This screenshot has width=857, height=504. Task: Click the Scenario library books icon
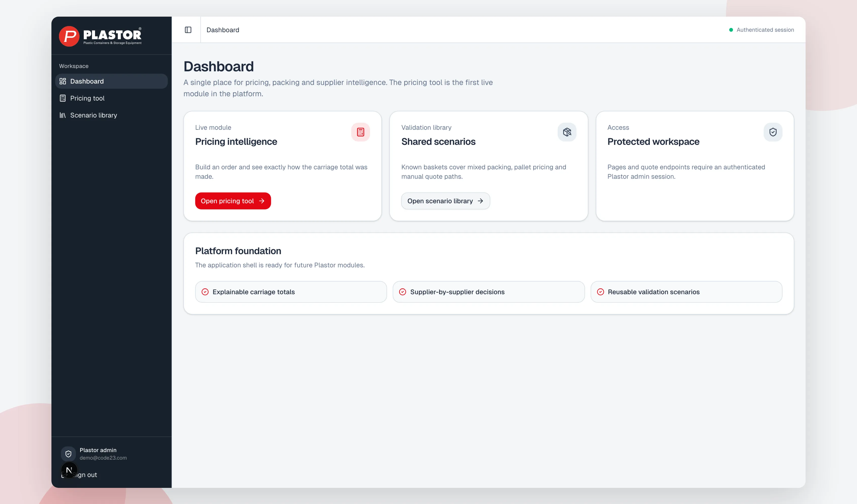[x=63, y=115]
